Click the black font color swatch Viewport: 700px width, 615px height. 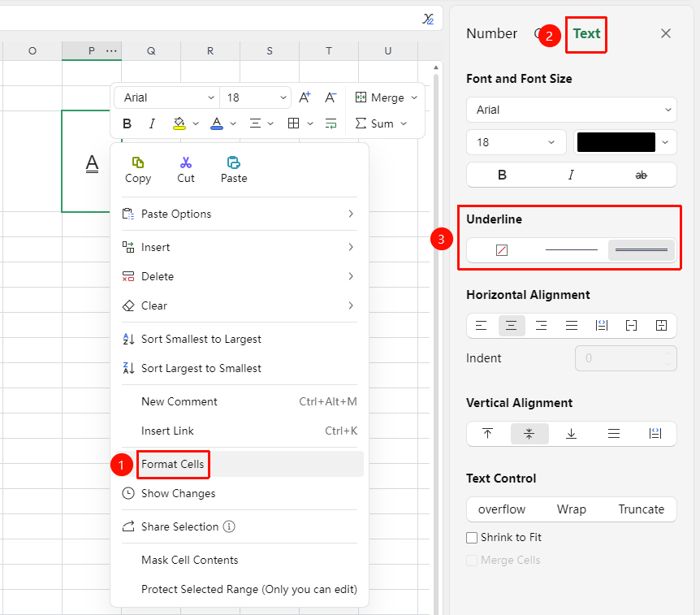pos(616,142)
